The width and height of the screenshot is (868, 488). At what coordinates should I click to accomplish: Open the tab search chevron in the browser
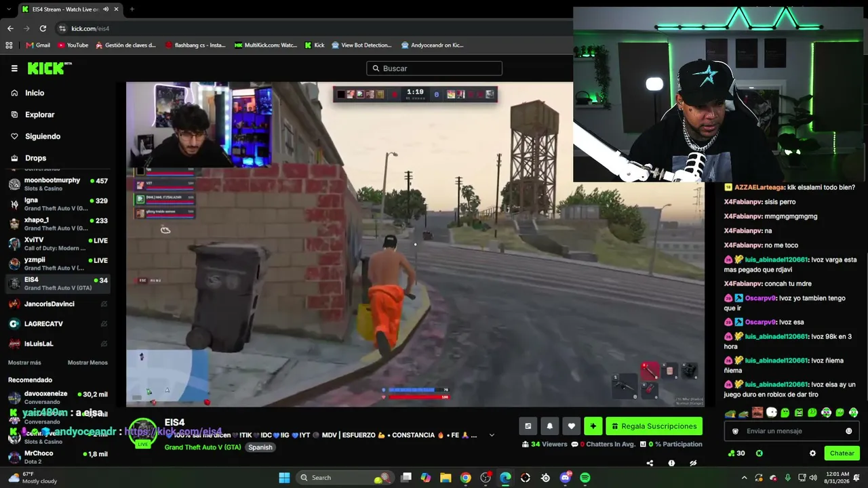point(8,9)
